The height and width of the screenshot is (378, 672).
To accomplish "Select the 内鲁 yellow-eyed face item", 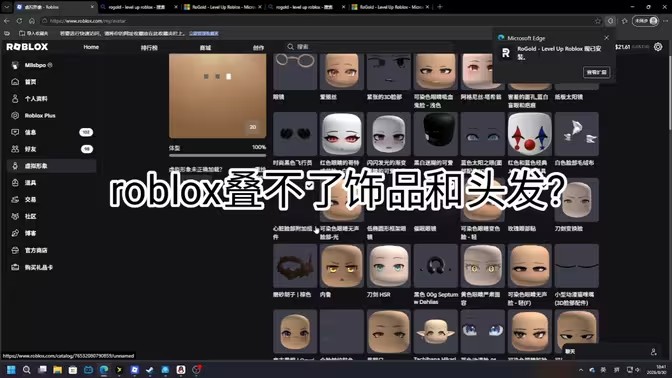I will pyautogui.click(x=342, y=266).
